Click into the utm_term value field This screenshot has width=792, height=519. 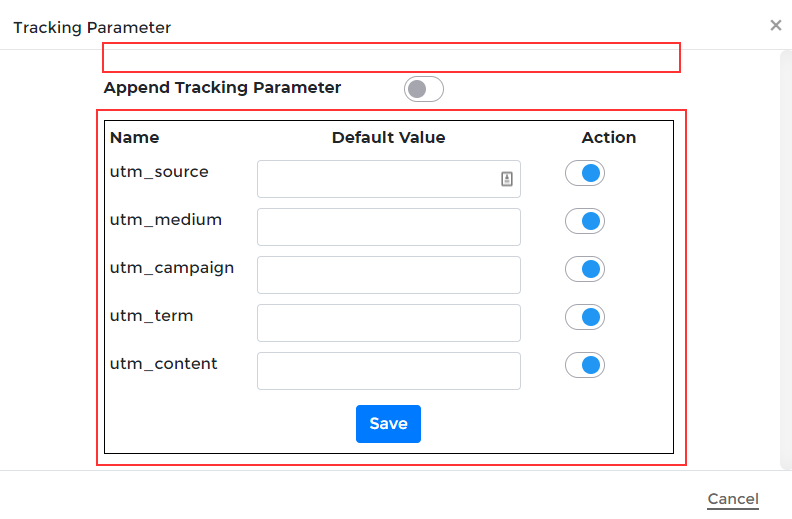point(388,323)
